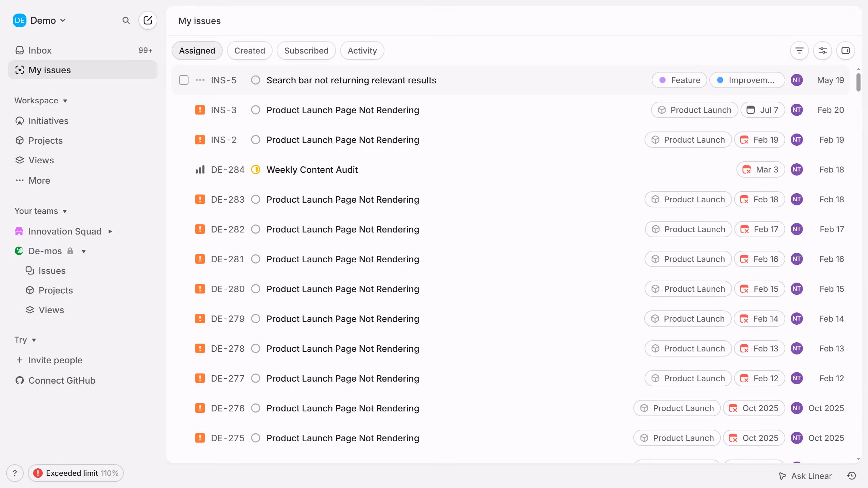
Task: Open the filter icon in toolbar
Action: 800,50
